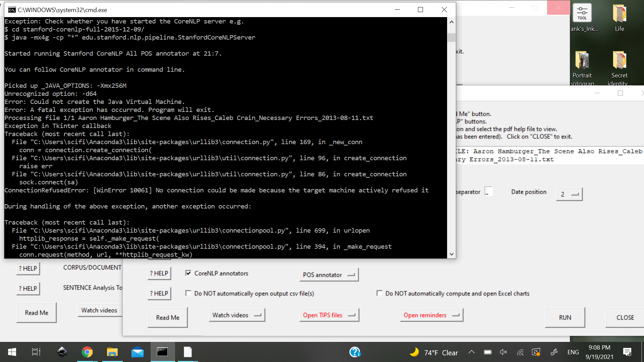
Task: Click the Get Help question mark taskbar icon
Action: click(x=355, y=352)
